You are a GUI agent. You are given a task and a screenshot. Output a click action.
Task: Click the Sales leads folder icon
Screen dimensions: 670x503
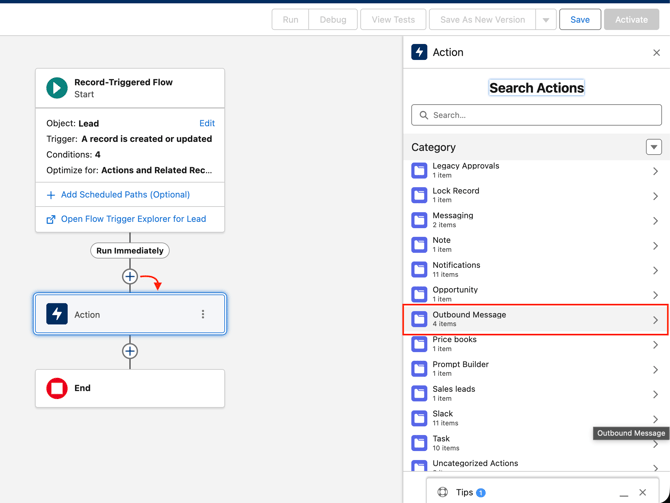pyautogui.click(x=419, y=394)
